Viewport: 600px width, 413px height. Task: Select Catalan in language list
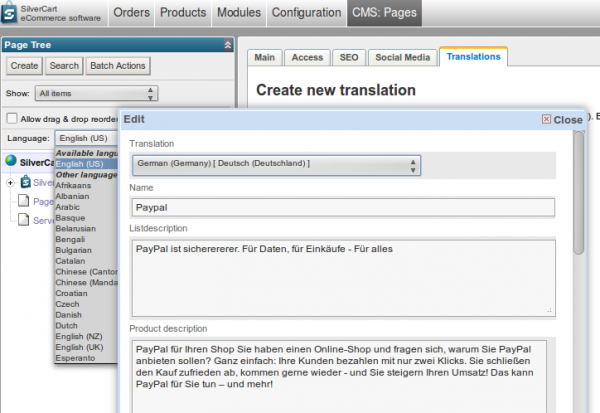coord(86,261)
